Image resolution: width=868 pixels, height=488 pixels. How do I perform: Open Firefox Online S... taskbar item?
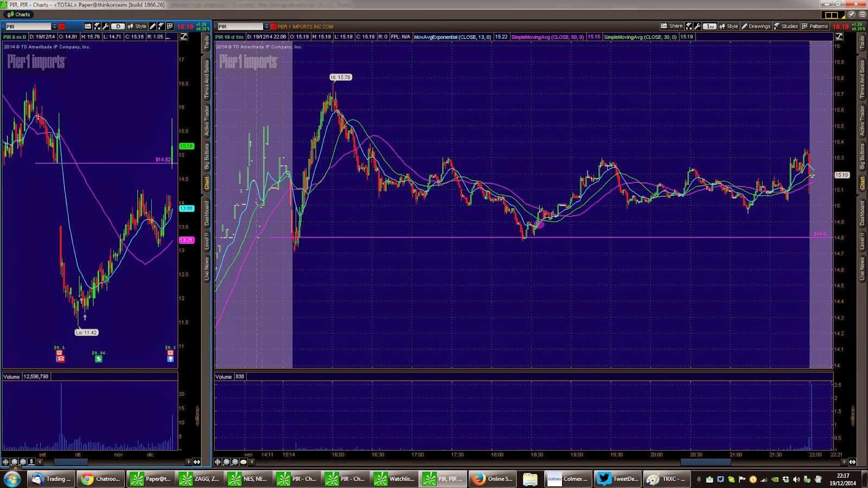(493, 479)
